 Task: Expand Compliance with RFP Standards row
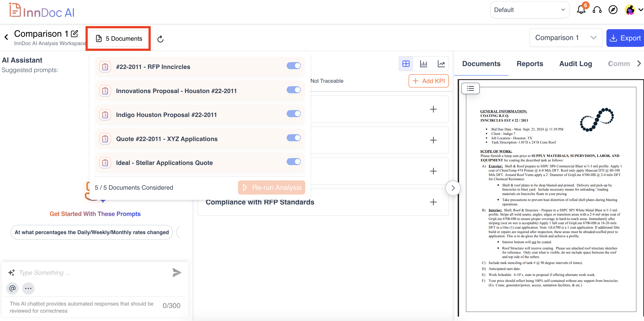click(x=433, y=202)
